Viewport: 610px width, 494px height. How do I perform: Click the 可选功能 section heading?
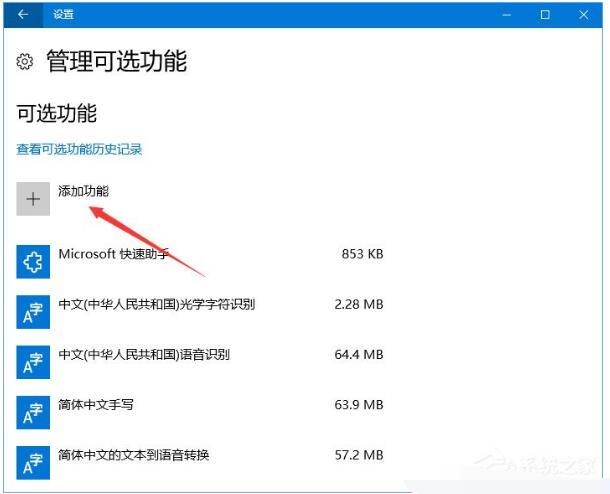57,114
